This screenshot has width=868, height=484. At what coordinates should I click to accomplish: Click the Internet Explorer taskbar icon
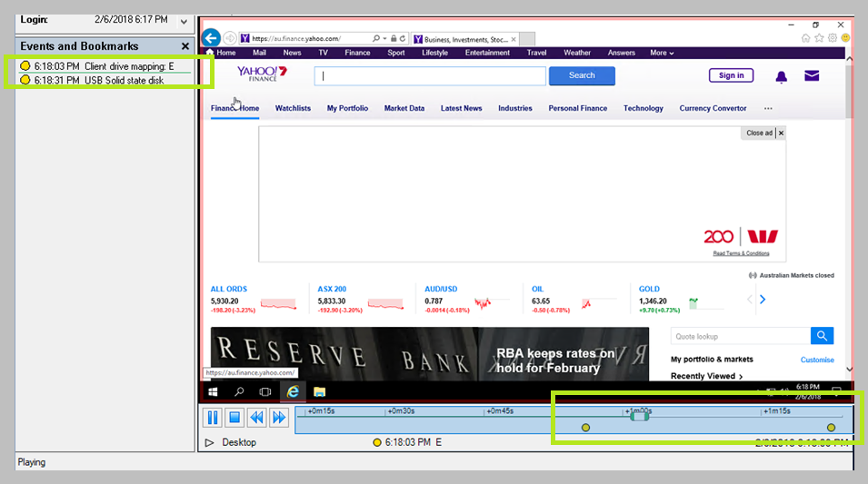[294, 391]
